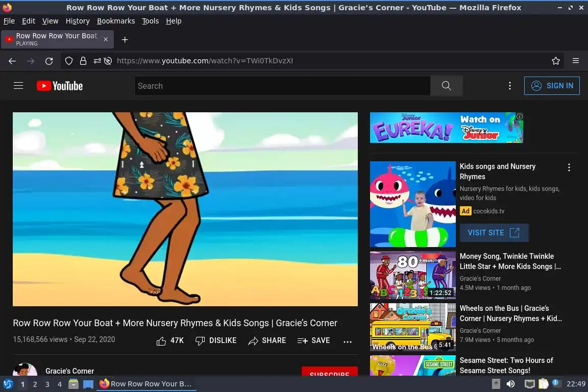Open Wheels on the Bus video title
This screenshot has width=588, height=392.
pyautogui.click(x=511, y=313)
